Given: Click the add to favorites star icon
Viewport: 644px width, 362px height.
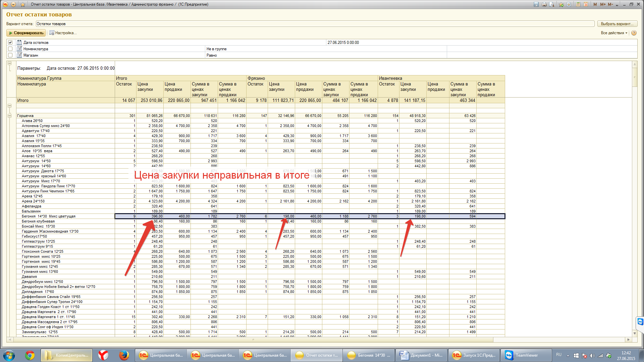Looking at the screenshot, I should tap(561, 4).
